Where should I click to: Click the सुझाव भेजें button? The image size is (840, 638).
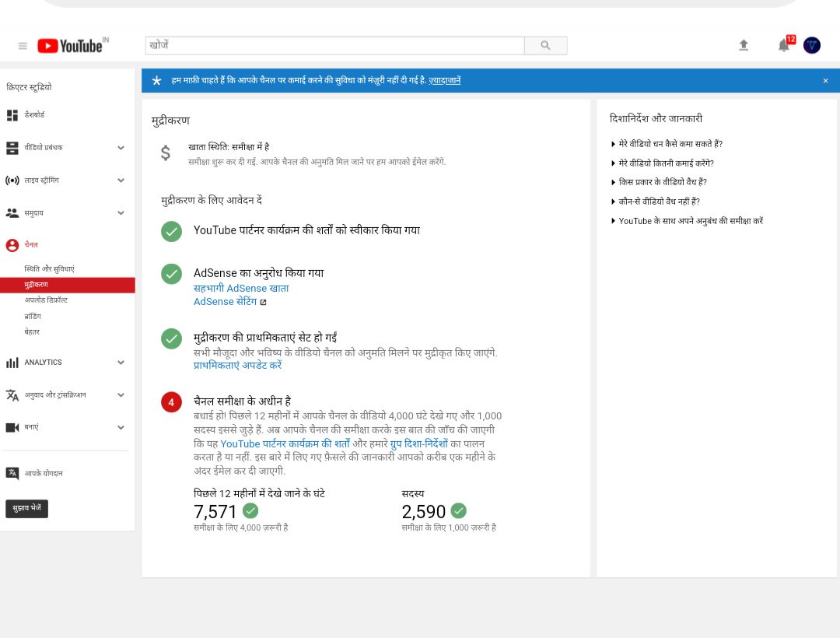[26, 508]
